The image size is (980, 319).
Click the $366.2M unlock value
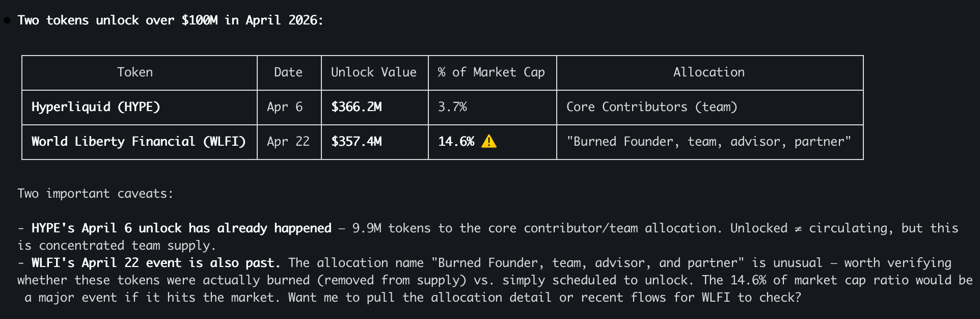tap(357, 107)
